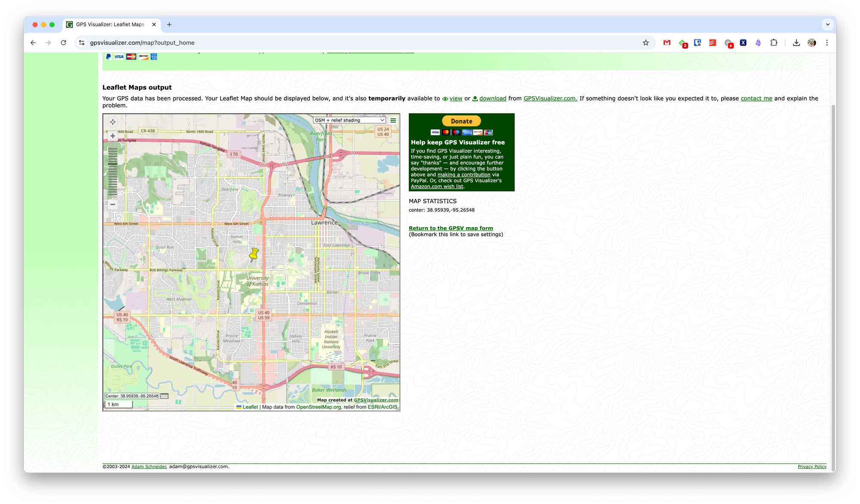Click the map recenter compass icon

(x=113, y=122)
